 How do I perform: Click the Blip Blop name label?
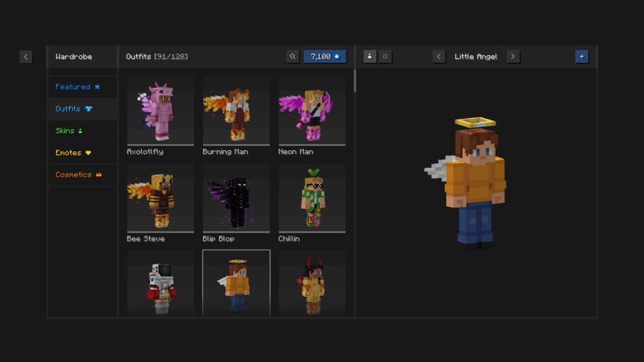click(x=218, y=239)
